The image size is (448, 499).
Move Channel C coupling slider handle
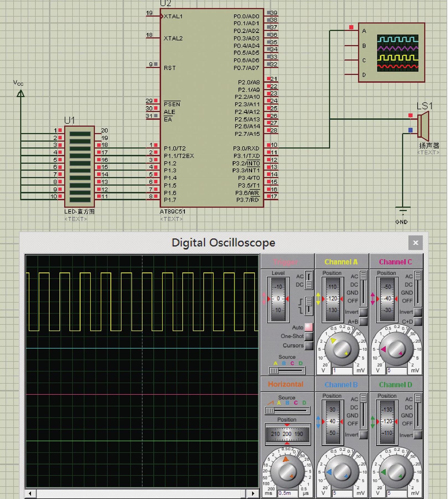pos(418,275)
